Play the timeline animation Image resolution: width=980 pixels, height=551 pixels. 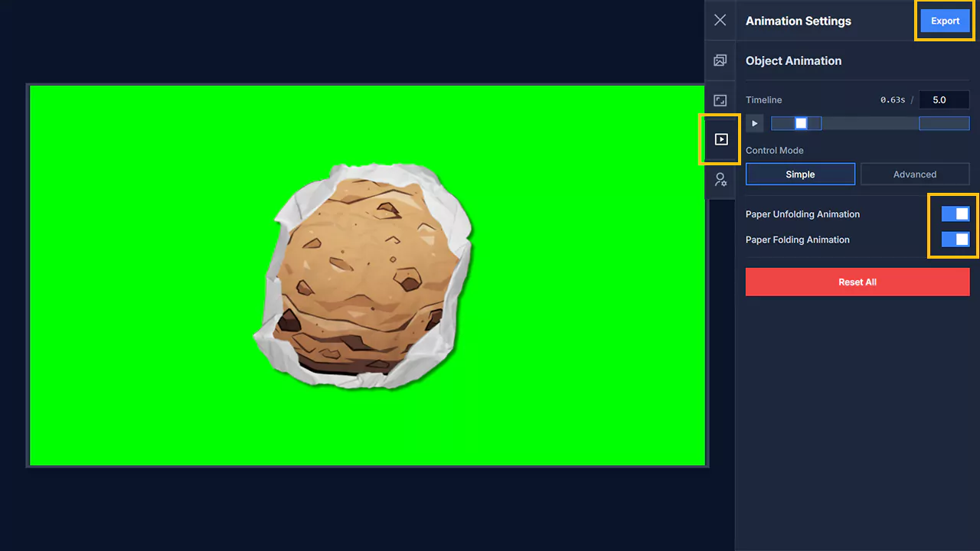coord(754,123)
